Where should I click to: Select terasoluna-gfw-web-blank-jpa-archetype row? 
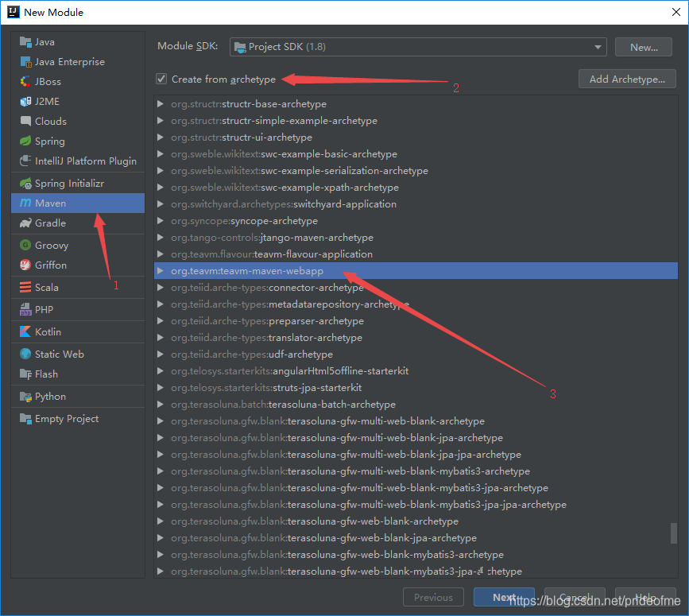416,538
